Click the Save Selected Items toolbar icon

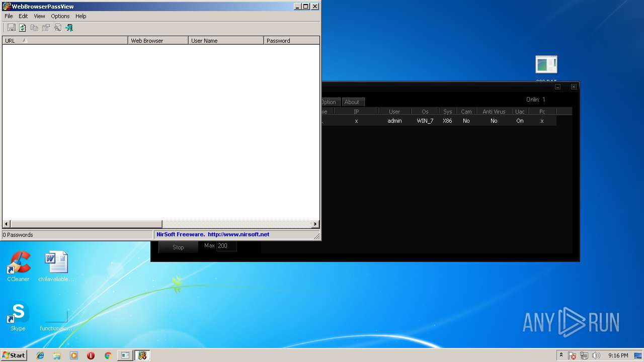[11, 28]
